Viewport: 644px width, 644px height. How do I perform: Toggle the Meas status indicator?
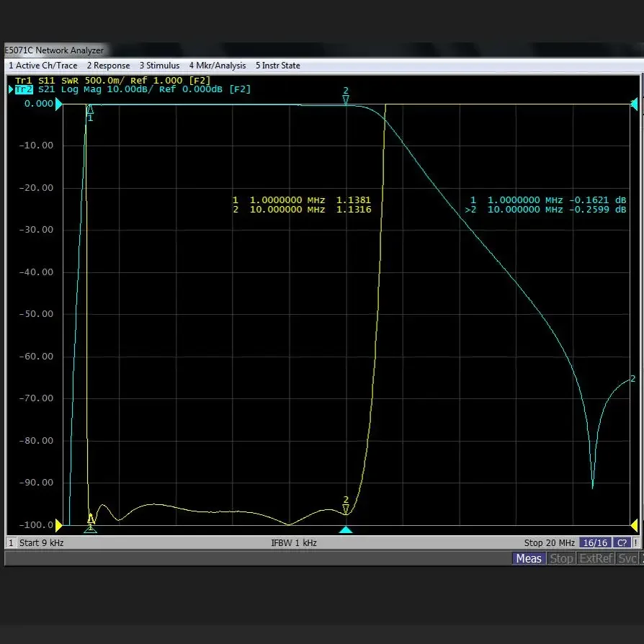(529, 558)
